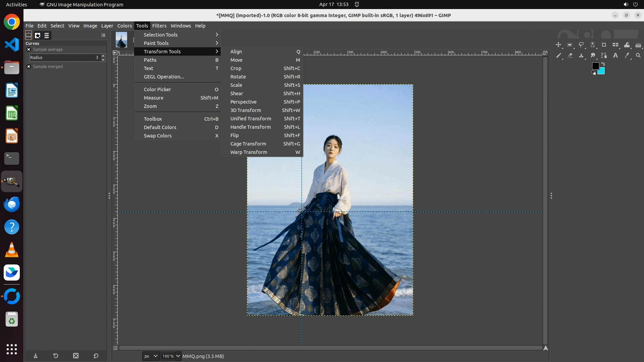This screenshot has width=644, height=362.
Task: Select the Eraser tool icon
Action: 570,56
